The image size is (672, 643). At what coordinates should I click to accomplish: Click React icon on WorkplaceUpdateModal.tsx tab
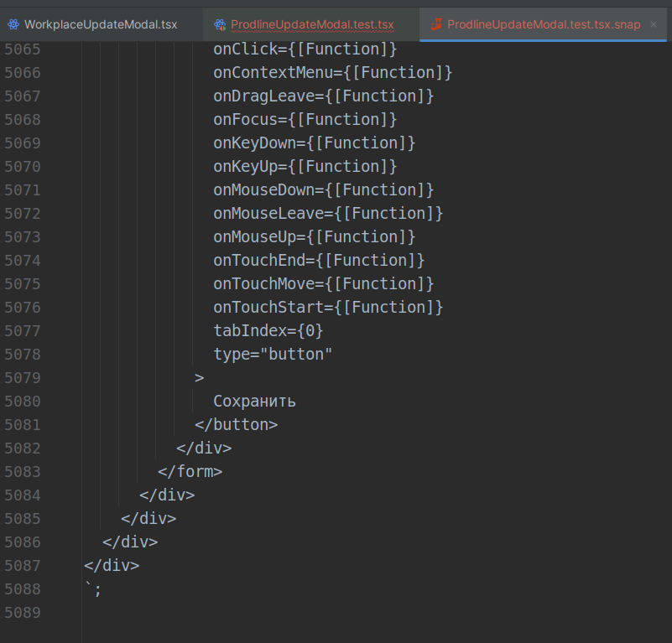[x=13, y=24]
